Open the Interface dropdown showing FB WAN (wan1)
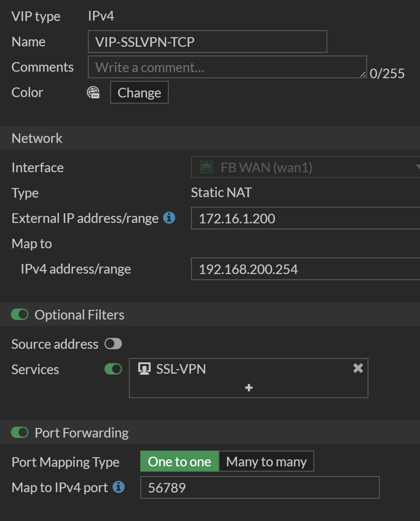This screenshot has width=420, height=521. point(305,167)
